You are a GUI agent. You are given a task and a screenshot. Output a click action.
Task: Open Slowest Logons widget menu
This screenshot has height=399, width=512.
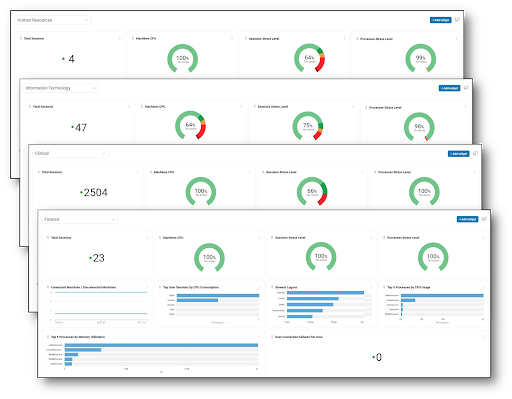pos(371,287)
